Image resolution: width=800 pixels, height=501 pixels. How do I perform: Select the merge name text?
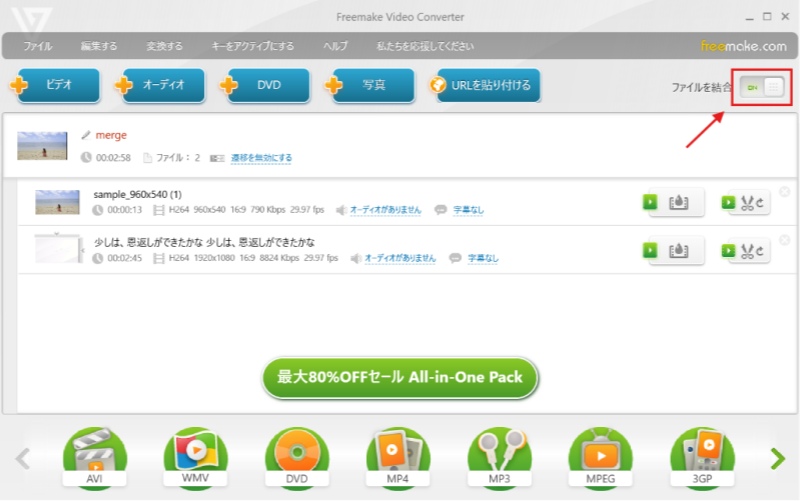[x=111, y=135]
